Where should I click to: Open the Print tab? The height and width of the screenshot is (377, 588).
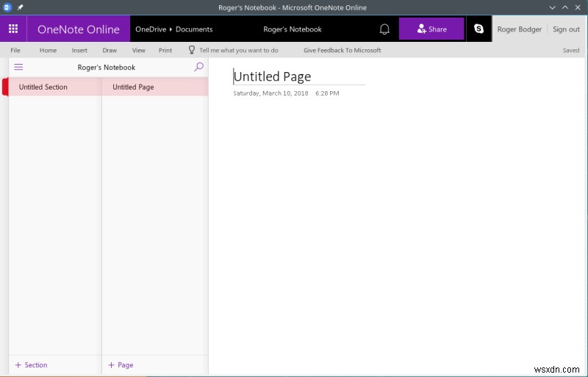165,50
